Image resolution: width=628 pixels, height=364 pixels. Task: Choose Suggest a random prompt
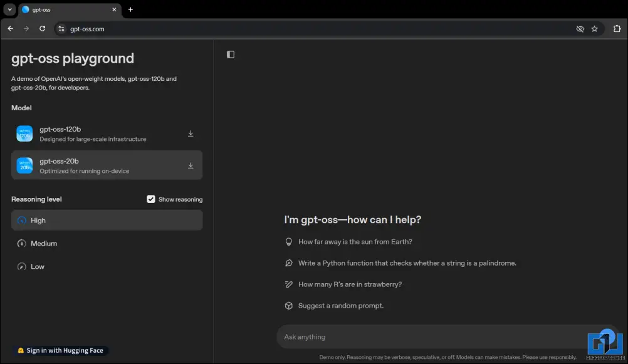(x=334, y=306)
